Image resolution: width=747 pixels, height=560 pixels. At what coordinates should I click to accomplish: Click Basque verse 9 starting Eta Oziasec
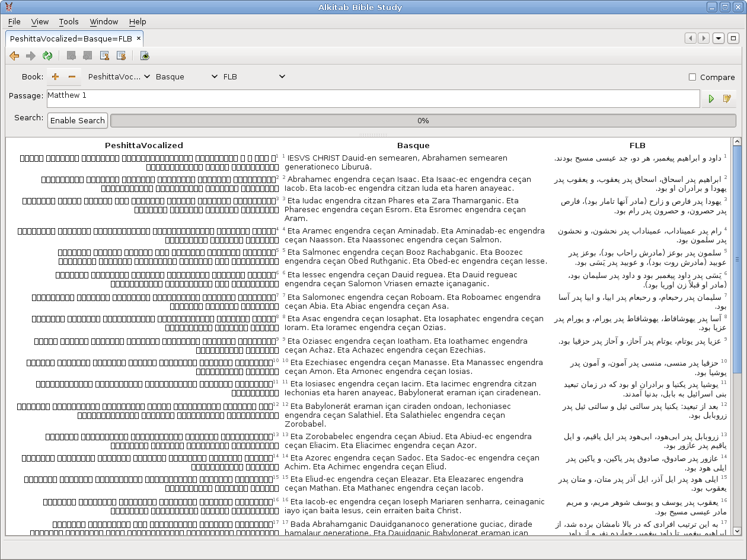click(x=406, y=345)
